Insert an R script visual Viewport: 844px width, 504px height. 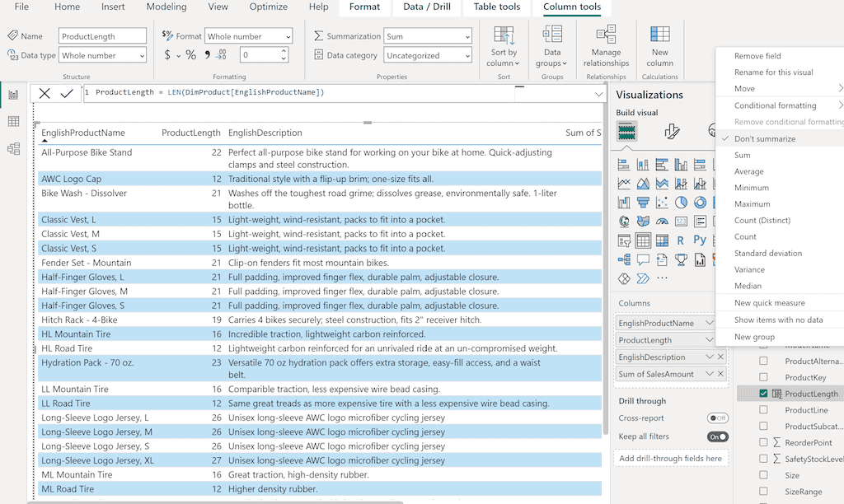pyautogui.click(x=680, y=239)
